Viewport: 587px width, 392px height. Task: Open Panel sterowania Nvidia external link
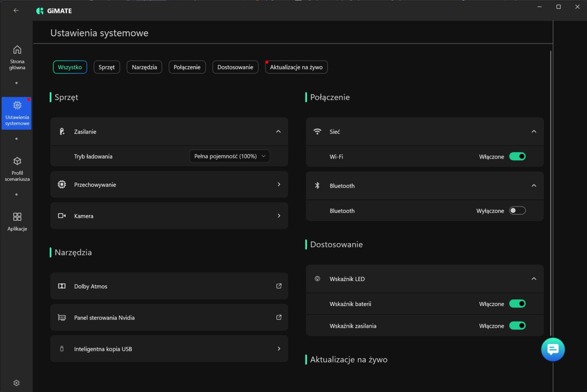(279, 318)
